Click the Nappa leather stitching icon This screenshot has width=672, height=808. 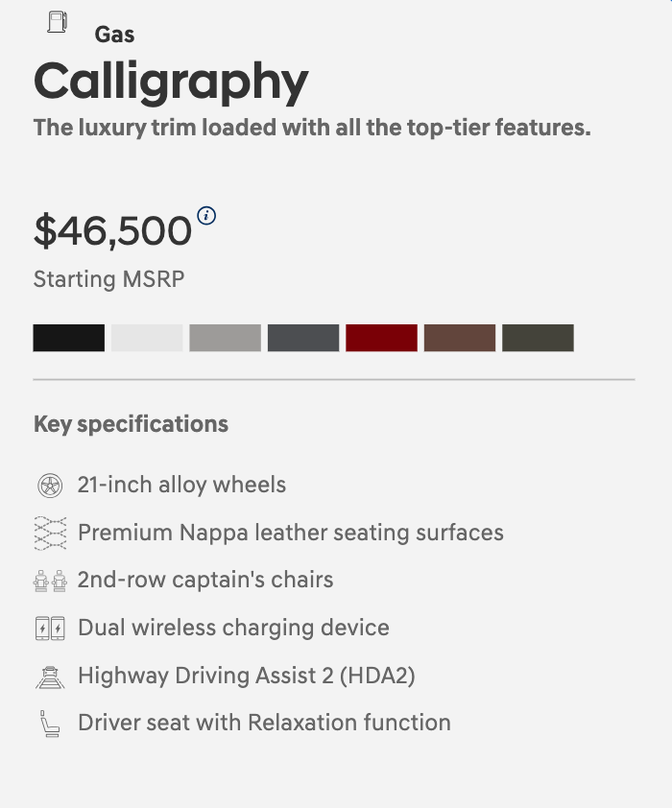coord(49,533)
